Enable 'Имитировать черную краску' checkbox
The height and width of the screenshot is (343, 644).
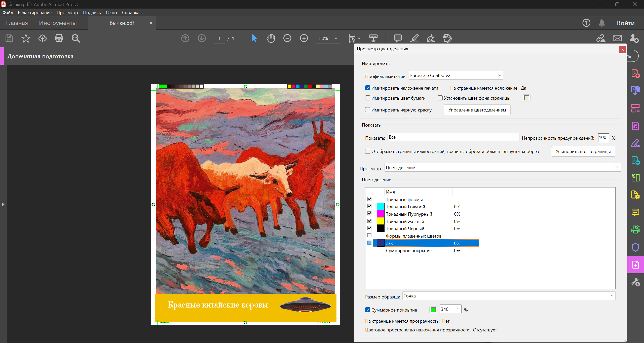pos(368,110)
